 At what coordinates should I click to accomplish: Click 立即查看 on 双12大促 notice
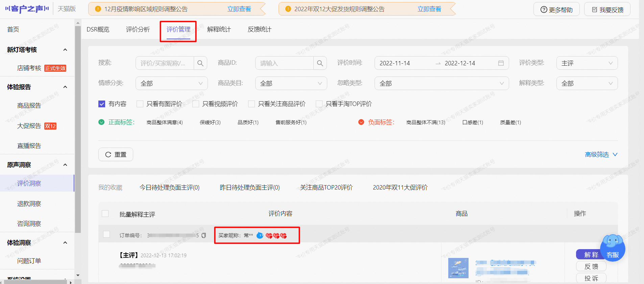tap(429, 9)
